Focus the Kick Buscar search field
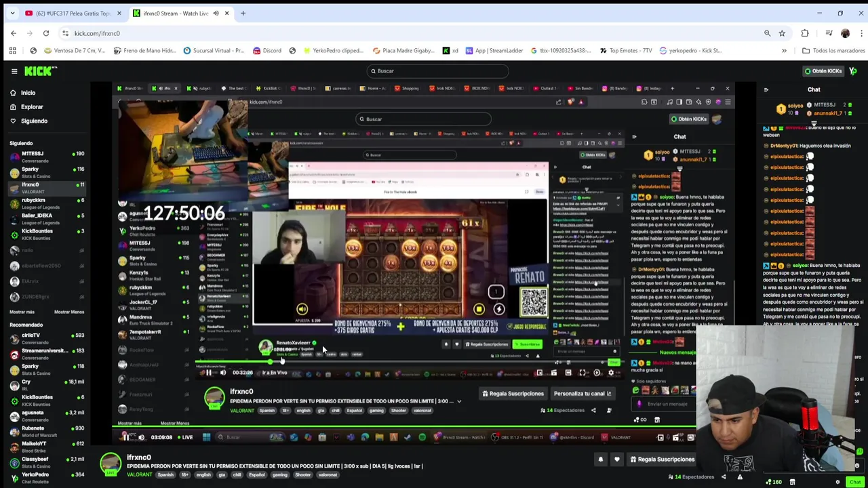This screenshot has height=488, width=868. point(437,71)
